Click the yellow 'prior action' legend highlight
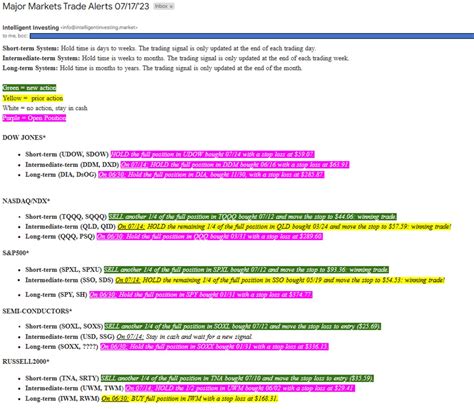 pos(33,98)
